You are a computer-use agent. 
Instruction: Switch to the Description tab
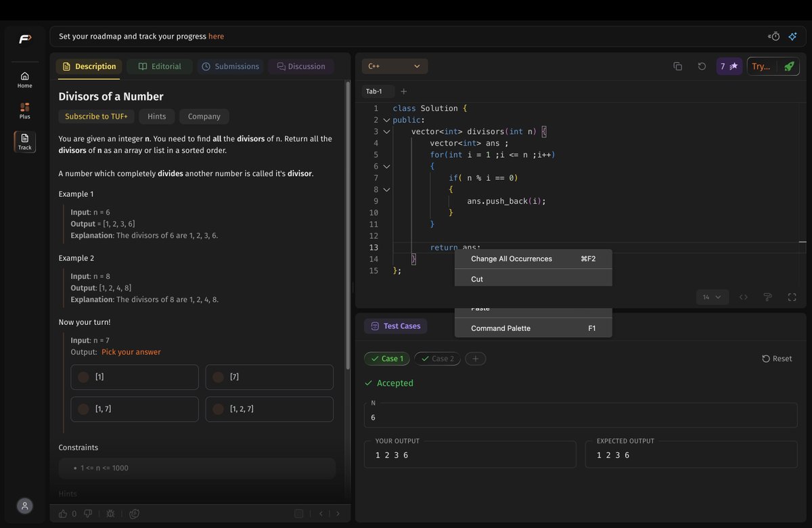point(89,66)
